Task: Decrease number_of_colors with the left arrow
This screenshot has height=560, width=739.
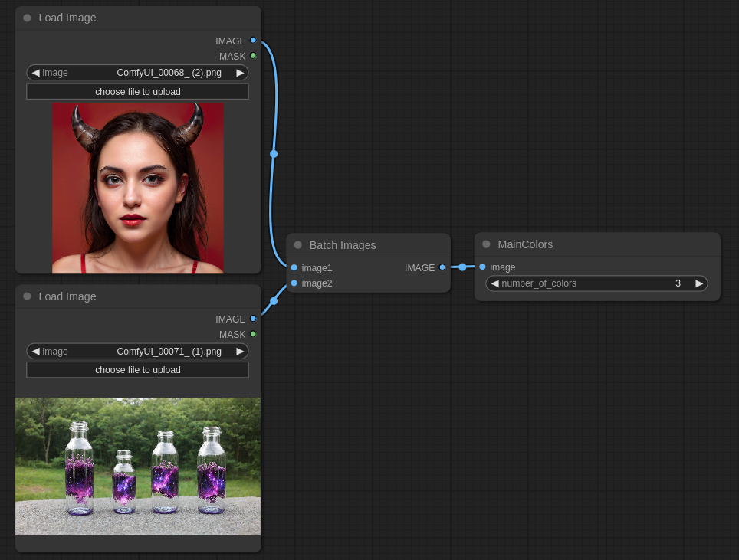Action: pos(494,283)
